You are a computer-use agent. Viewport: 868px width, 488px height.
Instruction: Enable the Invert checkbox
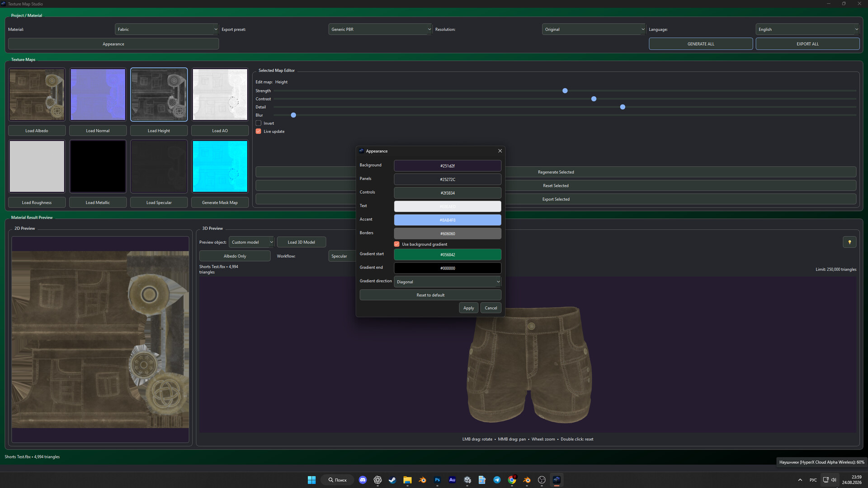click(259, 123)
